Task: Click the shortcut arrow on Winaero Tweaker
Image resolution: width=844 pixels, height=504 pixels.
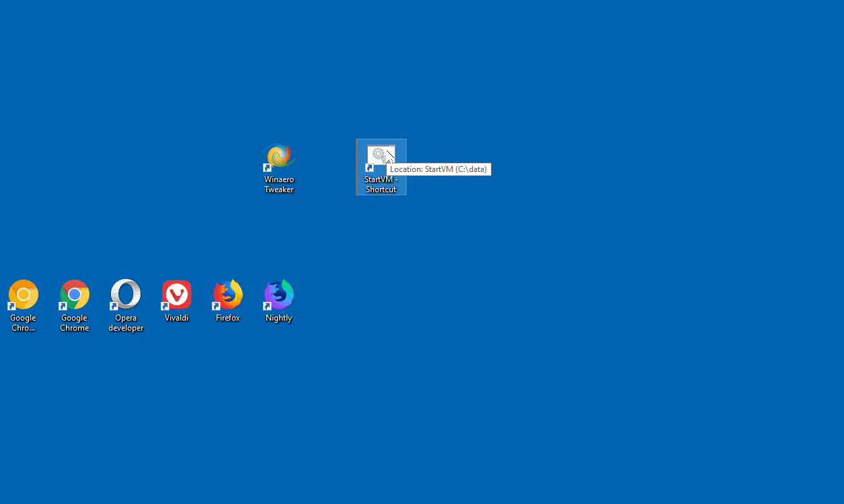Action: coord(267,168)
